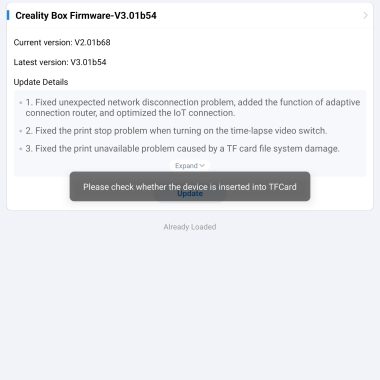Click update note 3 about TF card damage
Screen dimensions: 380x380
(183, 149)
